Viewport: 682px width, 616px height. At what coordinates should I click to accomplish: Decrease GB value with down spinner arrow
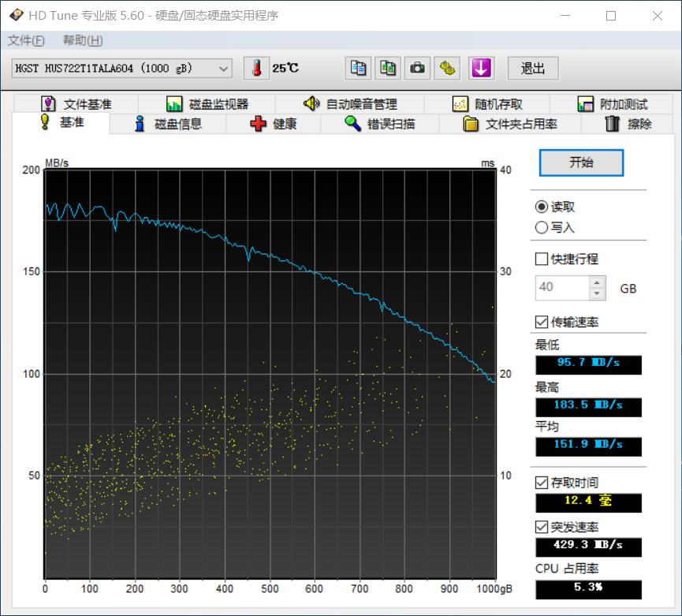click(597, 293)
